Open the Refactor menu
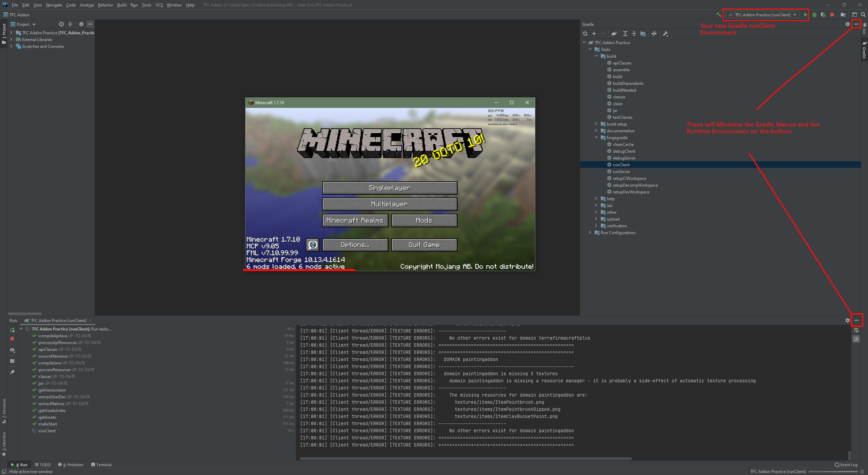The width and height of the screenshot is (868, 475). tap(105, 5)
